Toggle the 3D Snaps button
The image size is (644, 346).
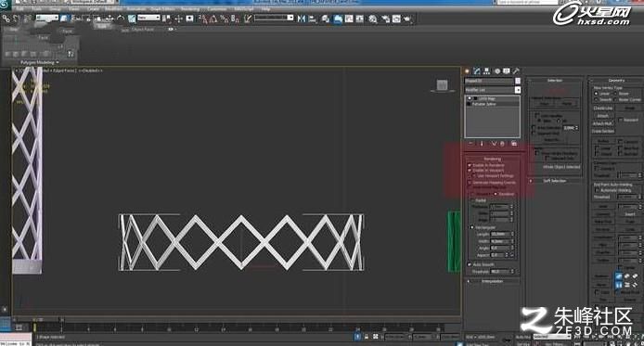pos(203,19)
